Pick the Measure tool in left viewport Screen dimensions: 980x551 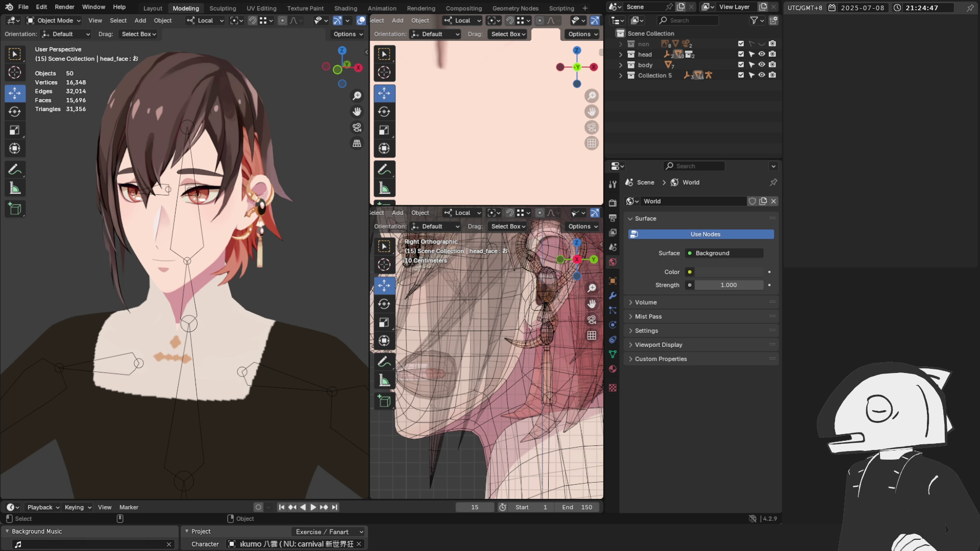tap(15, 189)
